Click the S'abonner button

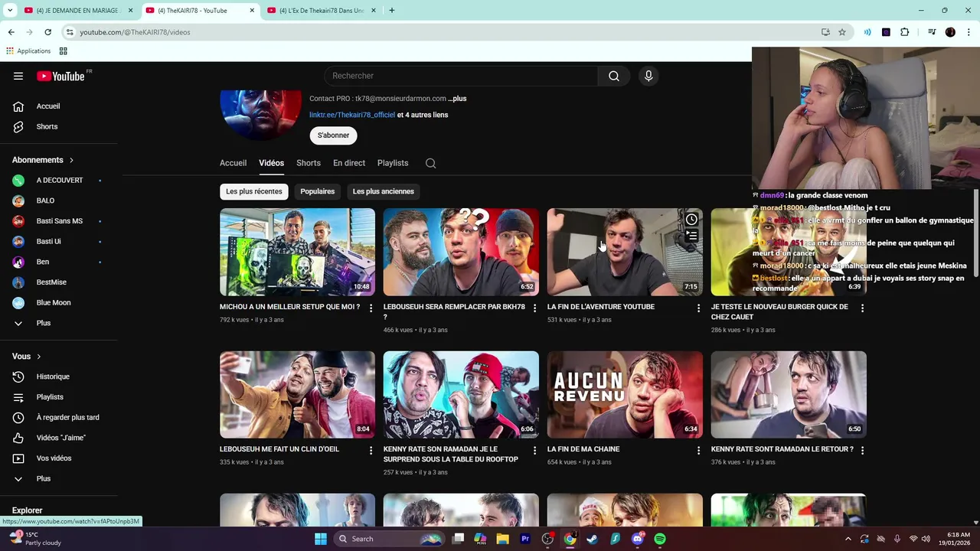coord(333,135)
